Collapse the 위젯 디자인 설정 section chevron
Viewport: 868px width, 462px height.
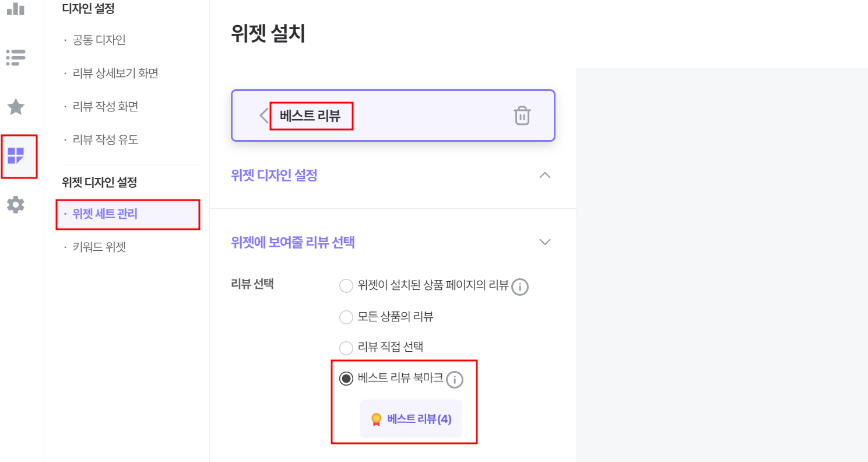click(x=545, y=175)
